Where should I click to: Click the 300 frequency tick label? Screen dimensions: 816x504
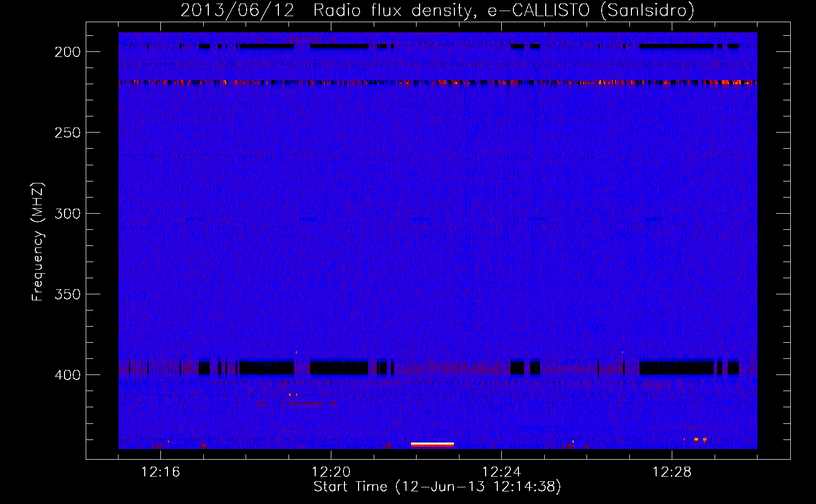[x=68, y=214]
